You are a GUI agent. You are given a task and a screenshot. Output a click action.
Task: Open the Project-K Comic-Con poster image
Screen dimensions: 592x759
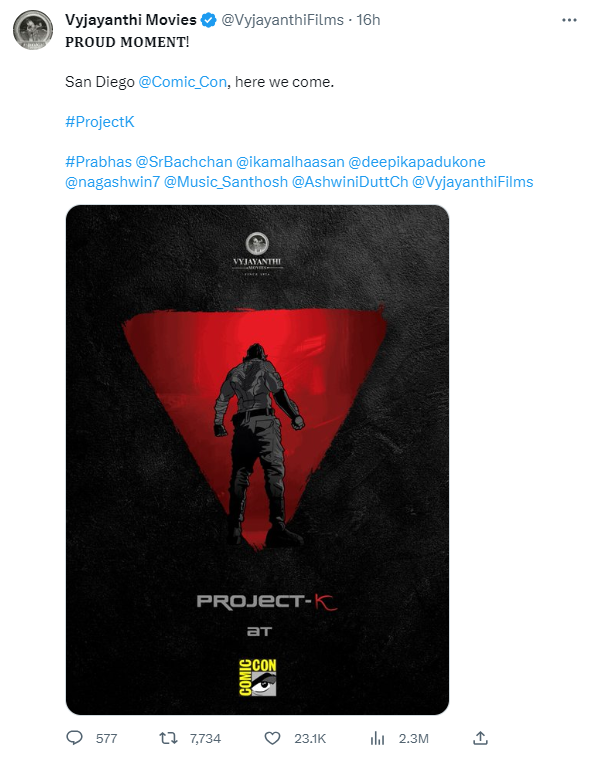pos(258,460)
